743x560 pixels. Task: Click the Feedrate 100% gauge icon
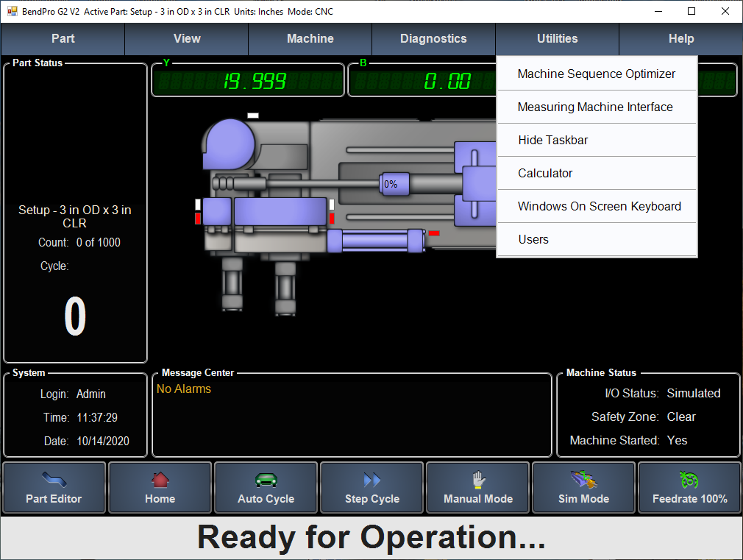(689, 480)
